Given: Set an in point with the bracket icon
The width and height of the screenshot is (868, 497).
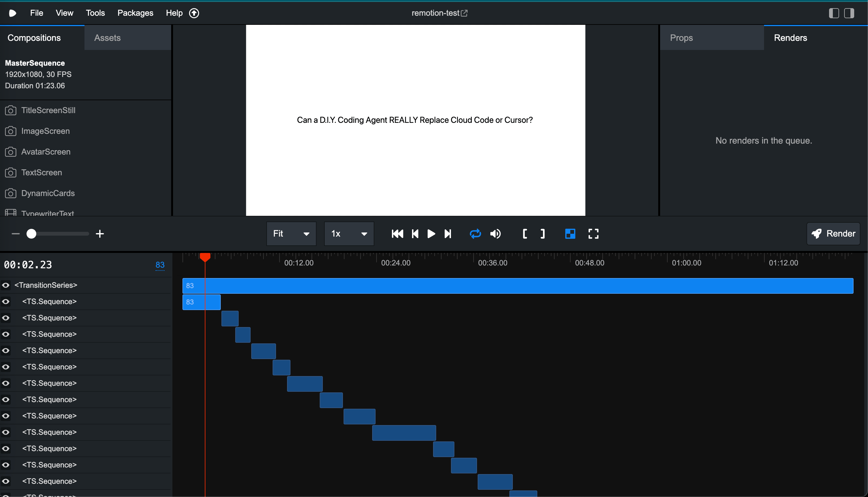Looking at the screenshot, I should click(525, 233).
